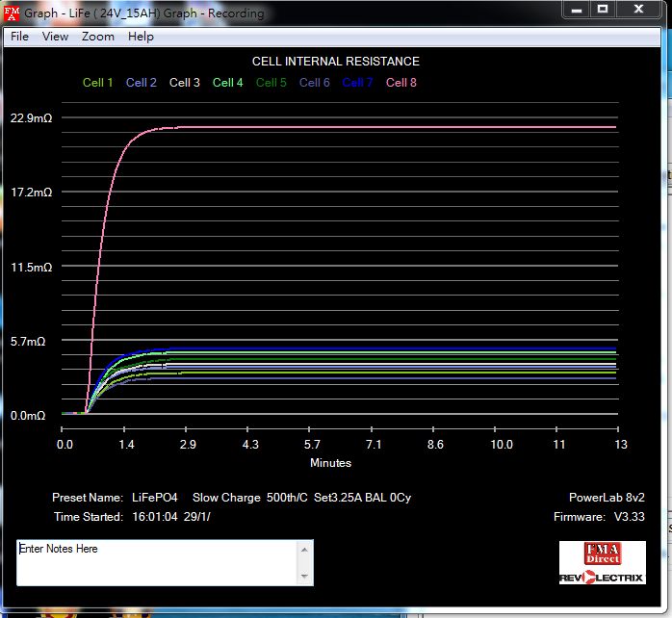Select the Cell 7 legend label
The width and height of the screenshot is (672, 618).
point(357,83)
